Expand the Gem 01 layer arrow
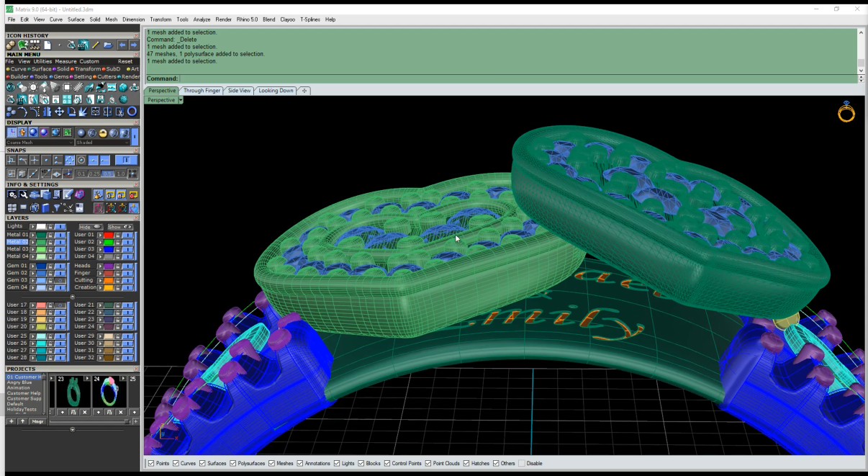 coord(32,266)
